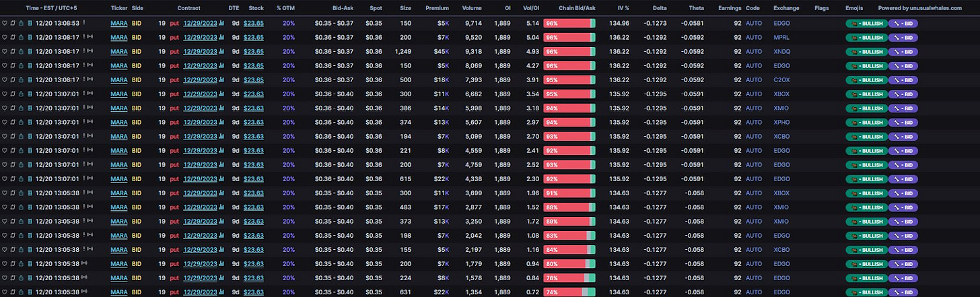Click AUTO code on the C2OX row

pos(754,79)
